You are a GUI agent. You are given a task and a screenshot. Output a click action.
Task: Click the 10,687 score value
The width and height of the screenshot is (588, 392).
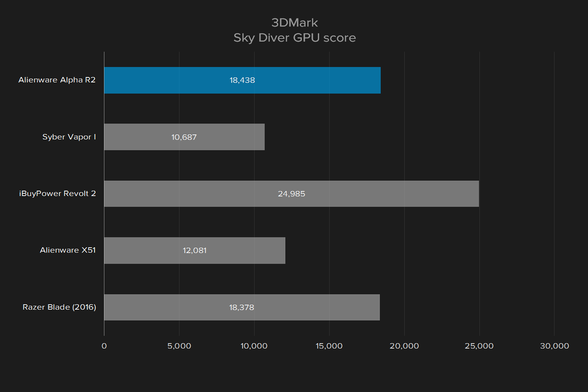[184, 137]
